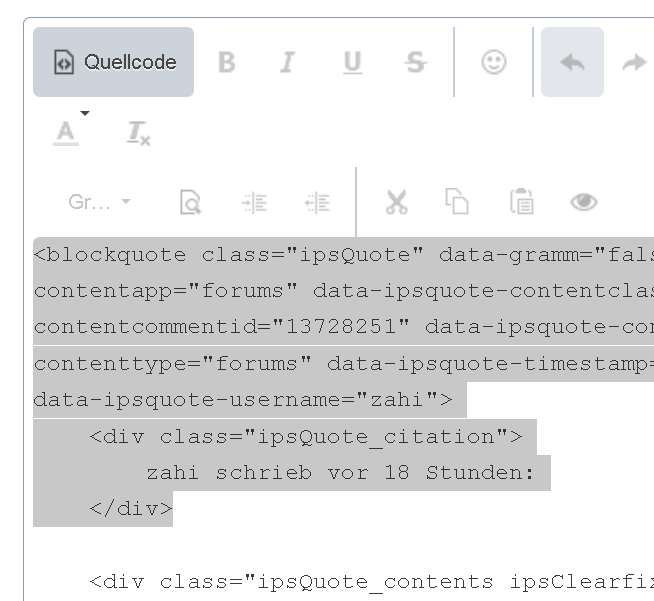Copy selection with the copy icon
This screenshot has width=654, height=601.
tap(457, 202)
